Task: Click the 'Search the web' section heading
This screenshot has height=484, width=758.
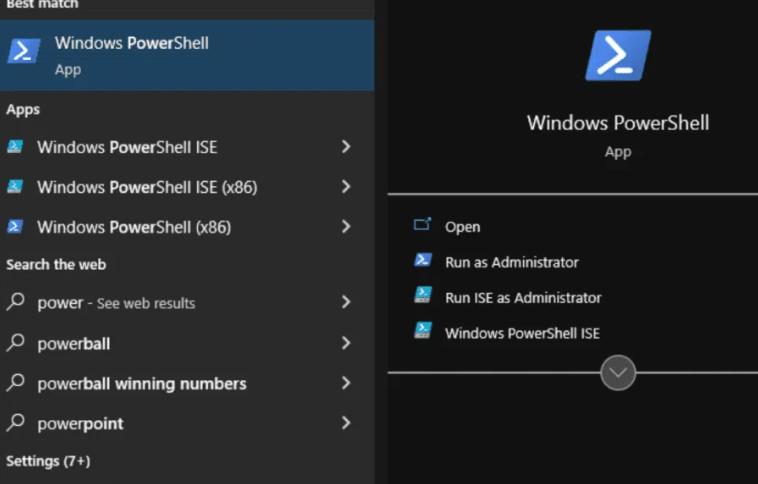Action: click(56, 264)
